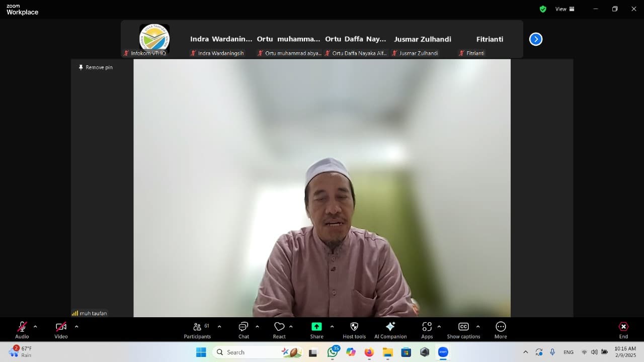644x362 pixels.
Task: Expand audio options arrow next to Audio
Action: coord(35,326)
